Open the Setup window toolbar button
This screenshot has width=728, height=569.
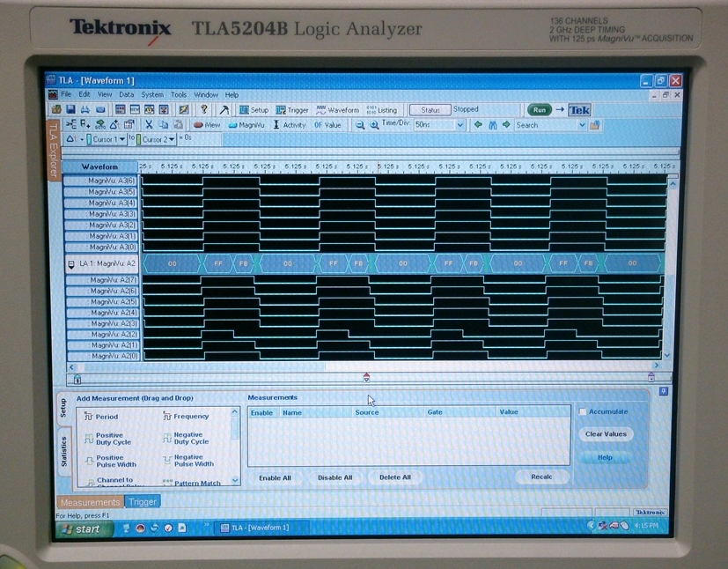pos(254,110)
